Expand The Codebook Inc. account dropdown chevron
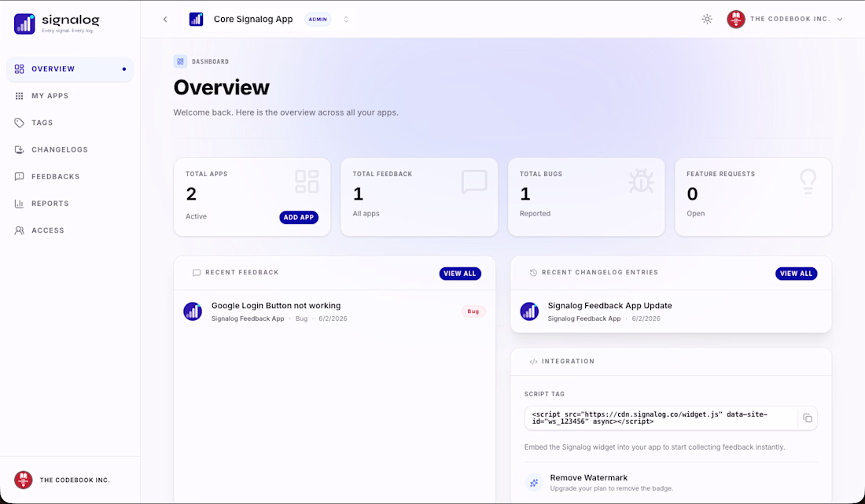The image size is (865, 504). (x=840, y=20)
